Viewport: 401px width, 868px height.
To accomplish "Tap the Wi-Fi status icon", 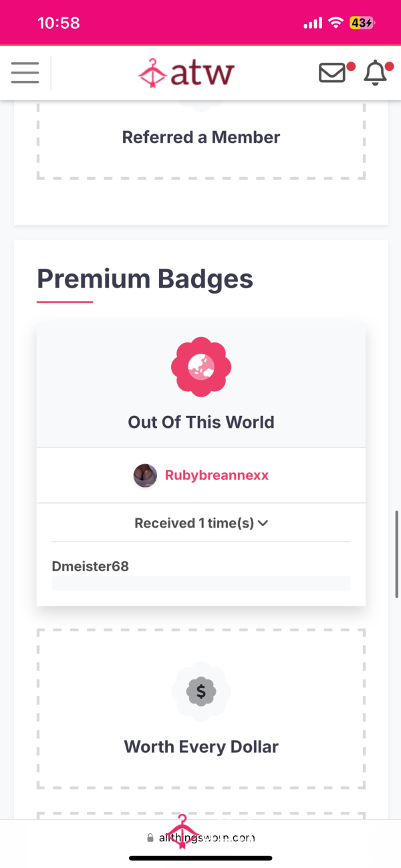I will [x=335, y=23].
